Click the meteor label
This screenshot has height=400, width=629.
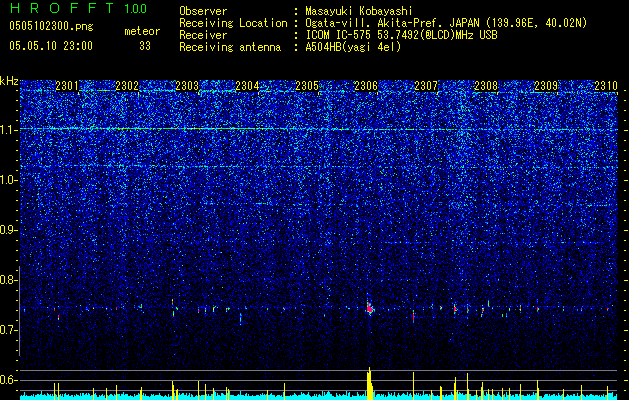pyautogui.click(x=142, y=31)
